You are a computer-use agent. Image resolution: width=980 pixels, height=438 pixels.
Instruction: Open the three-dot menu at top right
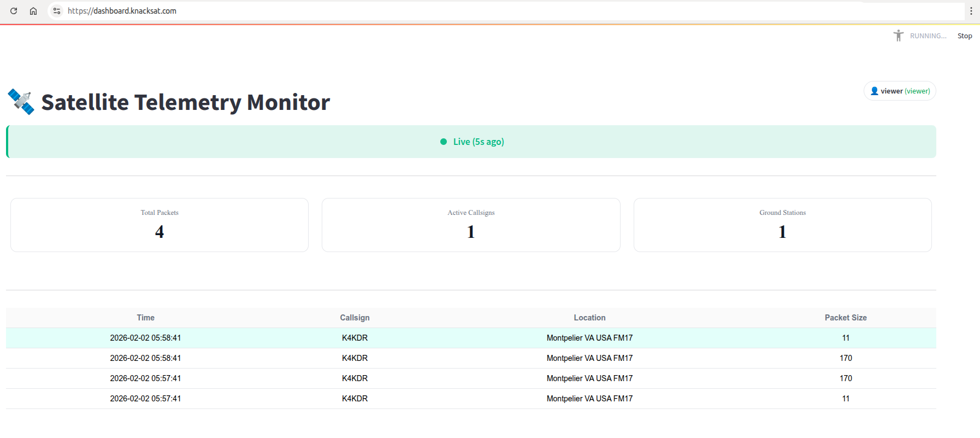click(x=971, y=11)
